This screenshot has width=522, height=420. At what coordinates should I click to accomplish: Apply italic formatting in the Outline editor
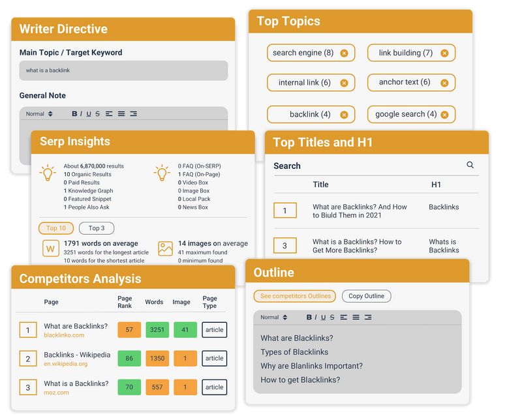(316, 317)
